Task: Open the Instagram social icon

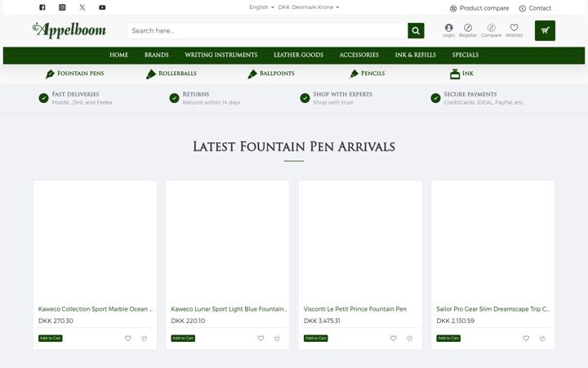Action: 62,7
